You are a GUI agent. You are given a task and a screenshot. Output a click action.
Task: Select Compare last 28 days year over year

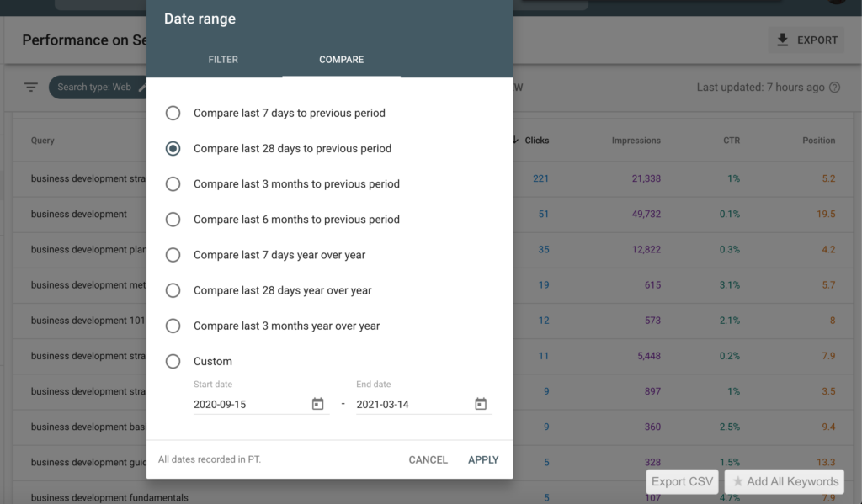click(x=173, y=290)
